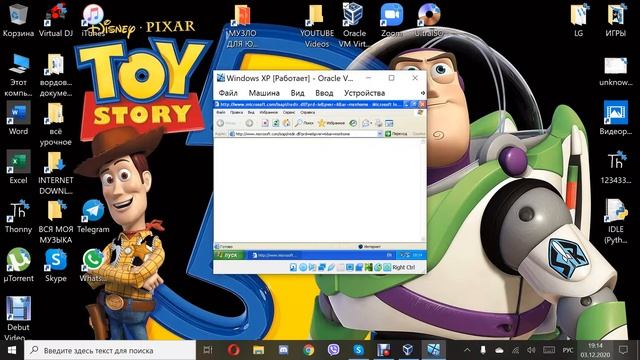Open the Файл menu in VirtualBox
The height and width of the screenshot is (360, 640).
pyautogui.click(x=228, y=93)
